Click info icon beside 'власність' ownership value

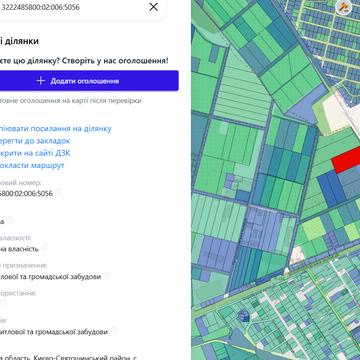45,247
